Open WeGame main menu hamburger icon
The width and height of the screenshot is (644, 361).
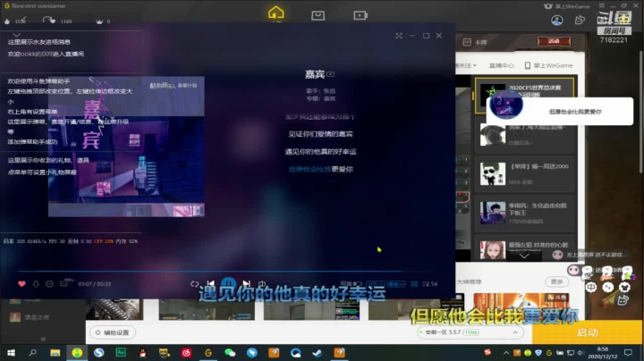click(x=602, y=5)
